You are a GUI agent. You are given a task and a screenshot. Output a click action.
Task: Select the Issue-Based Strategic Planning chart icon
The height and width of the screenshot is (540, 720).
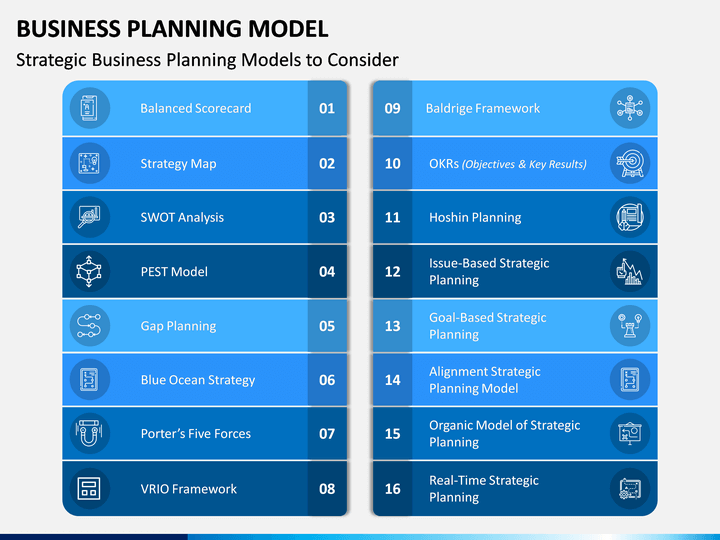630,271
